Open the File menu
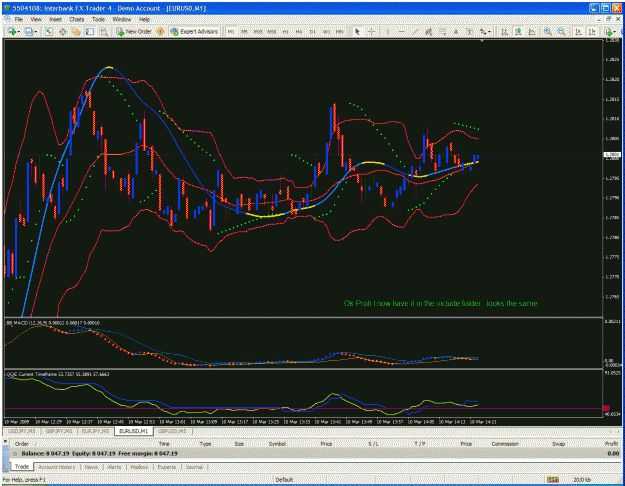Image resolution: width=625 pixels, height=486 pixels. pos(18,19)
